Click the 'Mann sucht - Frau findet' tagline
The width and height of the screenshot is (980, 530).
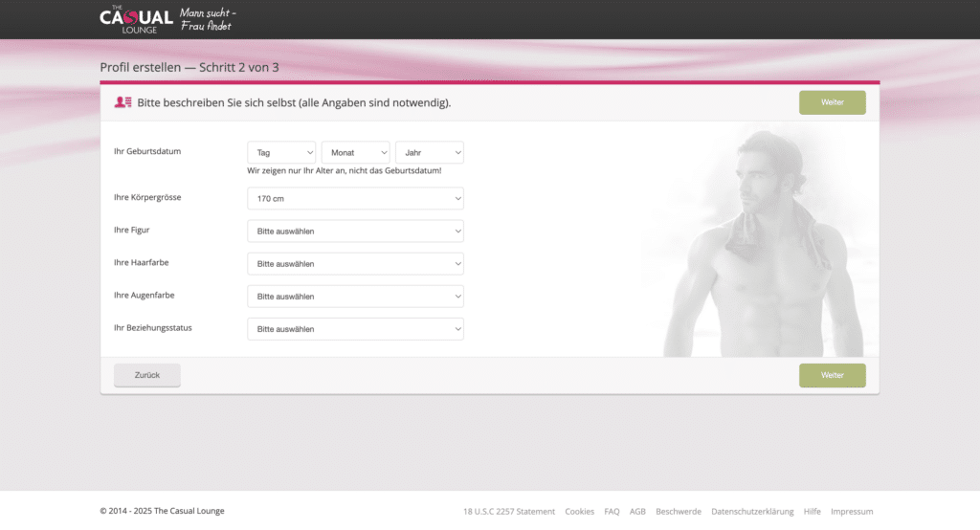coord(208,19)
